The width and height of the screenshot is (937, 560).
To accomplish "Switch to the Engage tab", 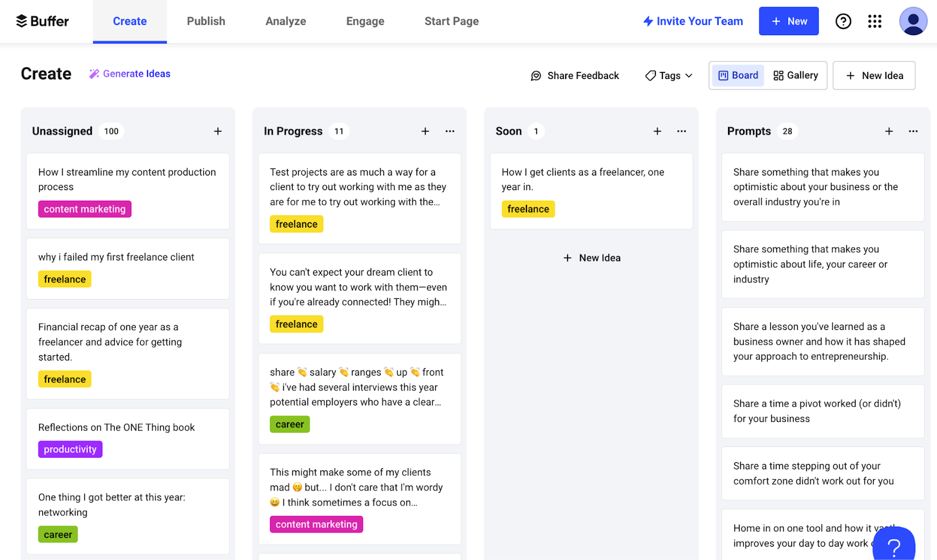I will coord(365,22).
